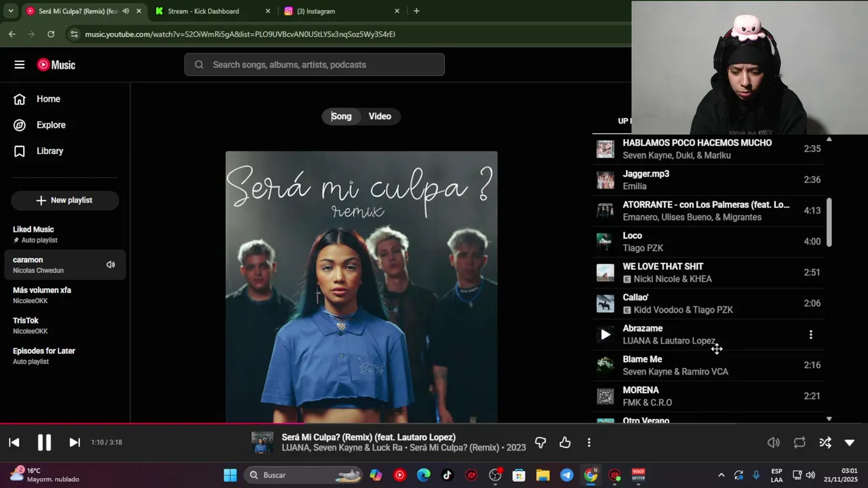Image resolution: width=868 pixels, height=488 pixels.
Task: Collapse the player page with arrow
Action: 850,443
